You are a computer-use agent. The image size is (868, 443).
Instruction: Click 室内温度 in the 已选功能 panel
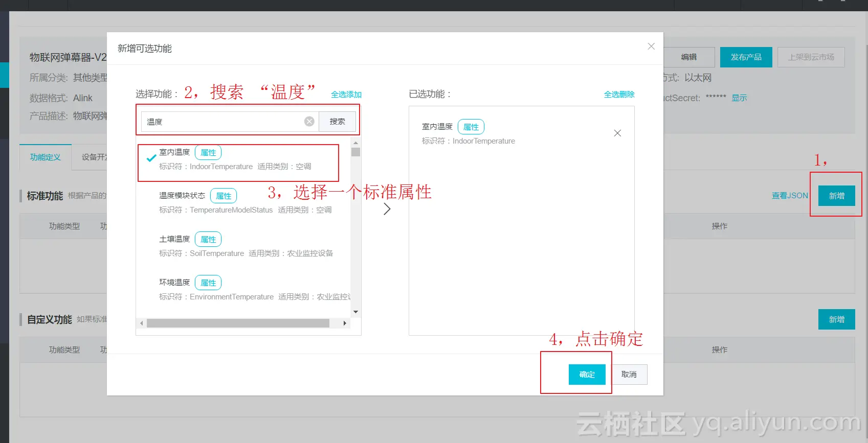pyautogui.click(x=437, y=127)
